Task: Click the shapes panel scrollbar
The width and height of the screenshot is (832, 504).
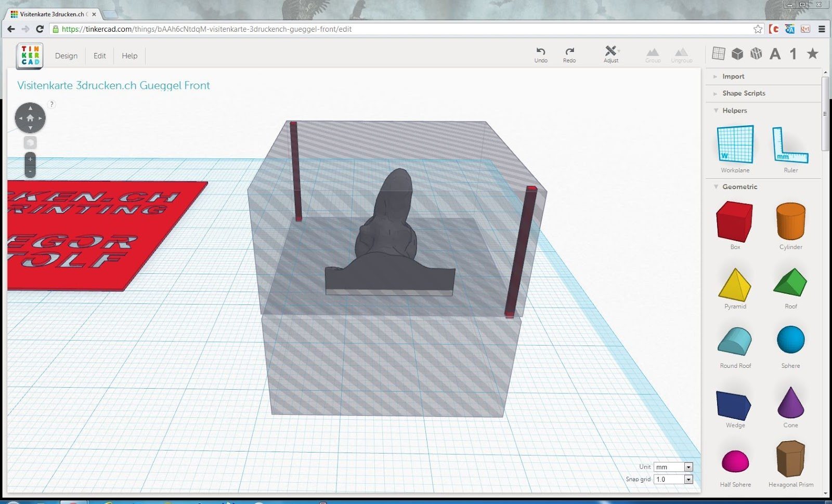Action: tap(825, 113)
